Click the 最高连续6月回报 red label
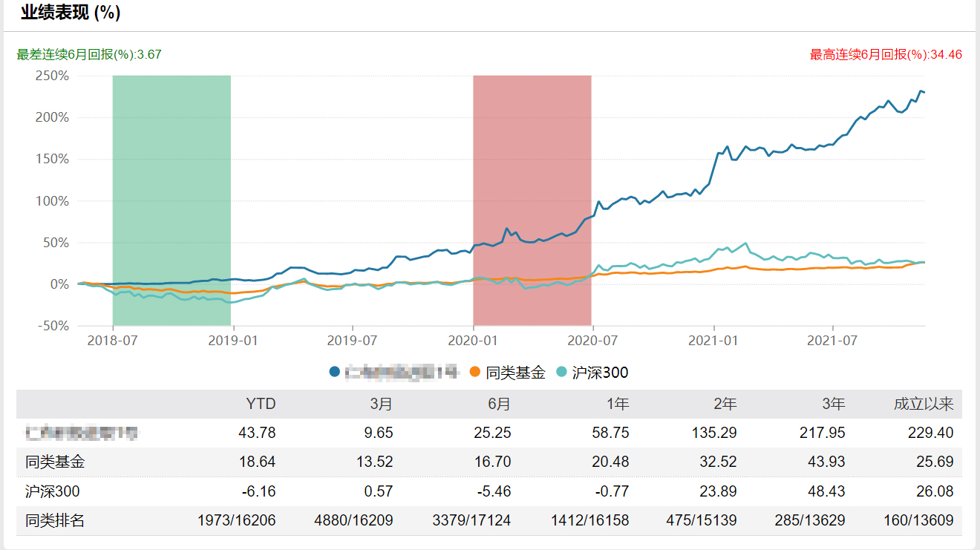 [886, 54]
